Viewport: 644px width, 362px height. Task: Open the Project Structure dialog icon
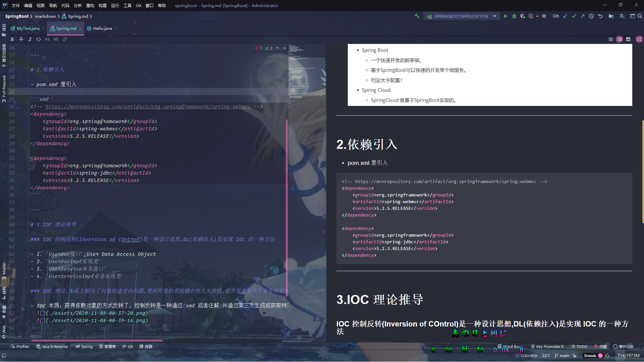611,16
